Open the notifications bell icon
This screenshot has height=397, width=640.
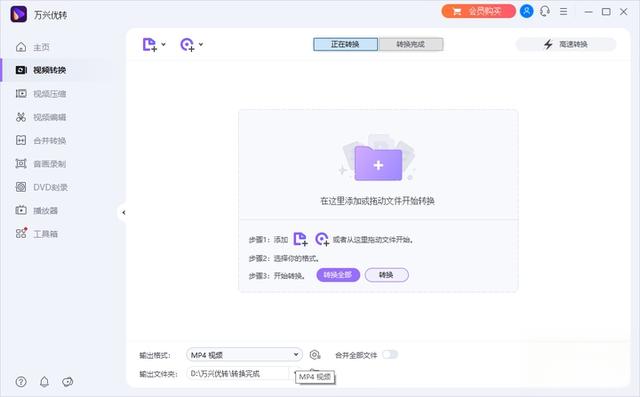pyautogui.click(x=44, y=382)
